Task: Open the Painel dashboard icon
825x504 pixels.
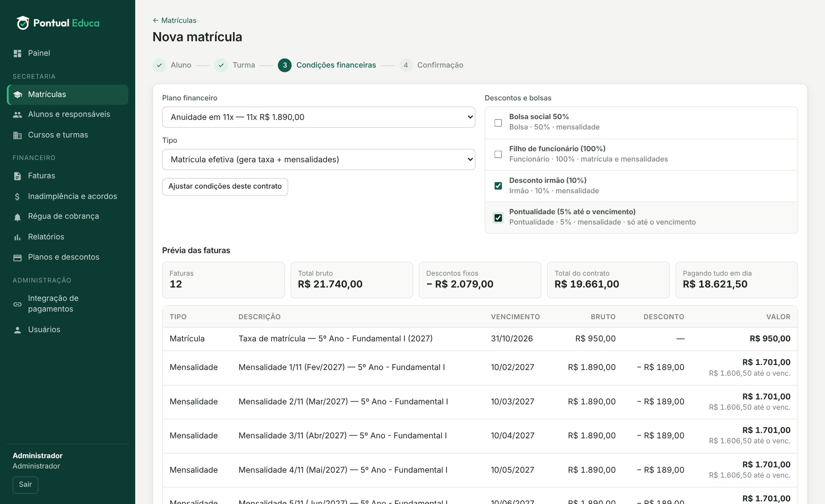Action: (x=17, y=53)
